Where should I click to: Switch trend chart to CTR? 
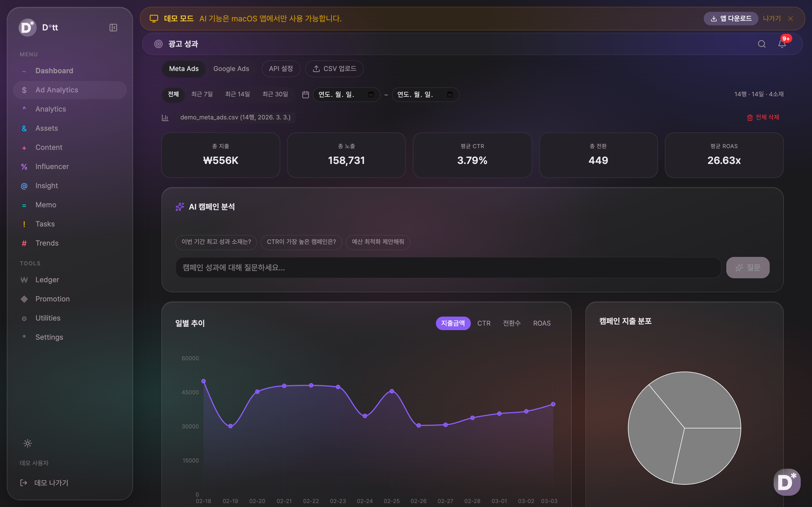coord(484,323)
